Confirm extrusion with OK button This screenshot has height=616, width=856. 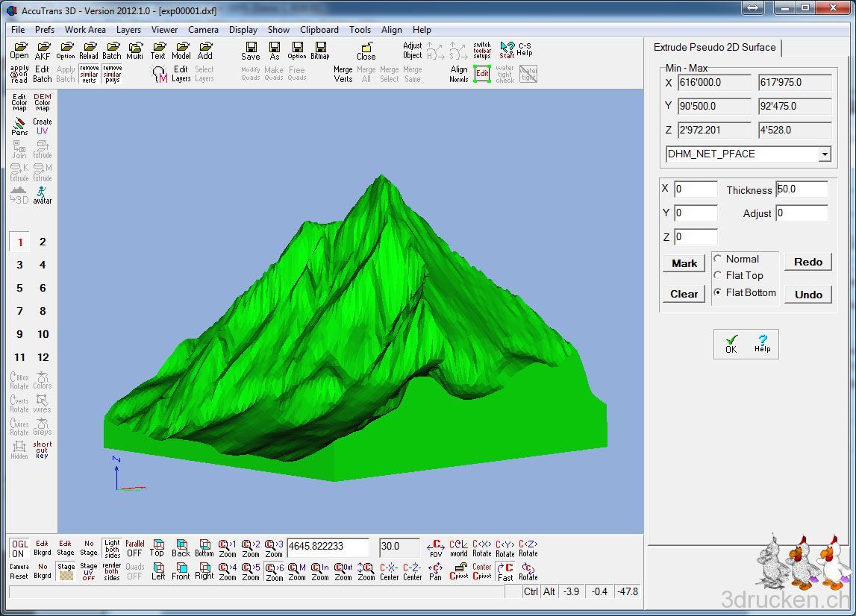(x=731, y=344)
